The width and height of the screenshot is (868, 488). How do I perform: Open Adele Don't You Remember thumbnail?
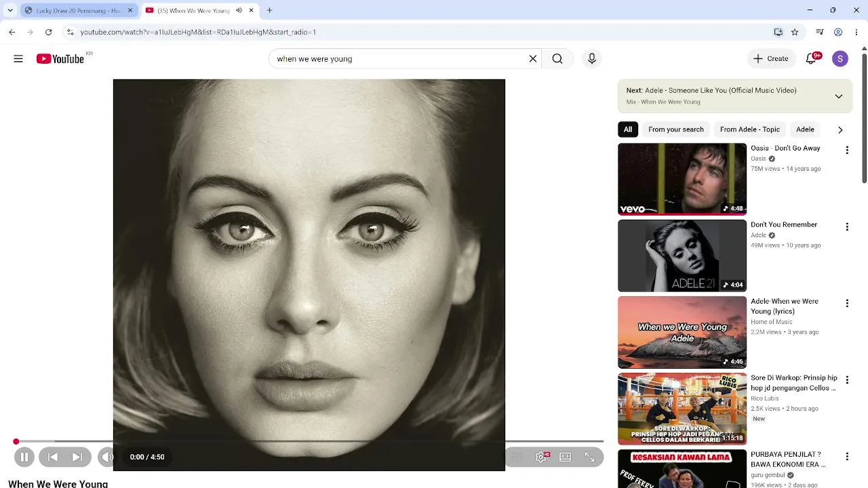tap(682, 256)
